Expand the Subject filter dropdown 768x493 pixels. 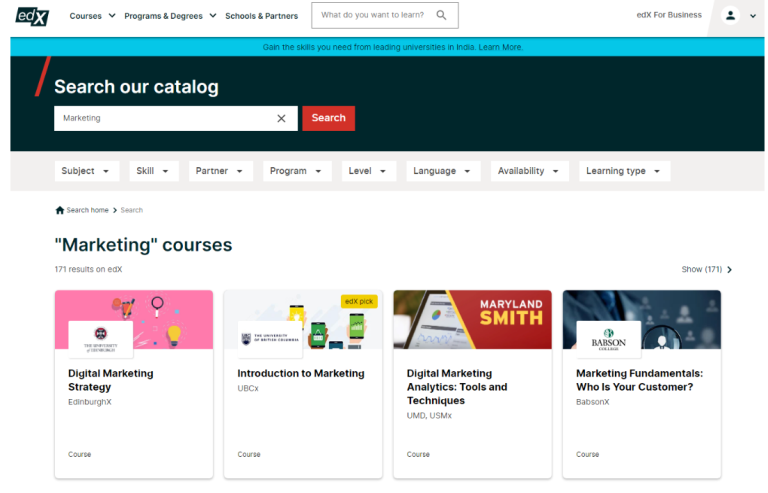coord(86,171)
